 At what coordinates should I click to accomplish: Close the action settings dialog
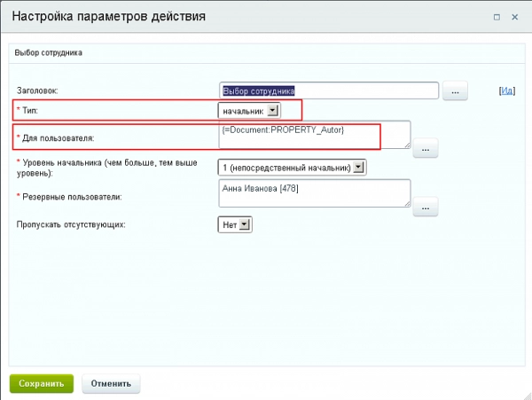pos(514,17)
